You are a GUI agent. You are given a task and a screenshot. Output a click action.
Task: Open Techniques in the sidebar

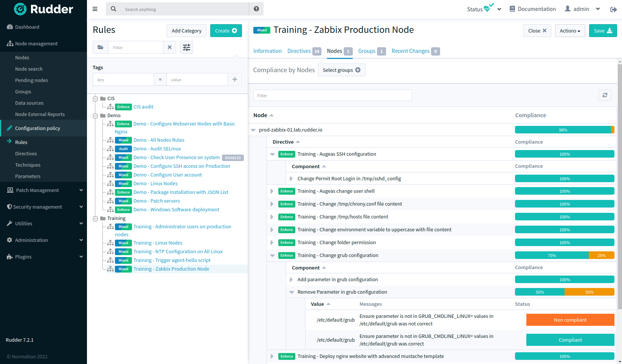point(28,165)
